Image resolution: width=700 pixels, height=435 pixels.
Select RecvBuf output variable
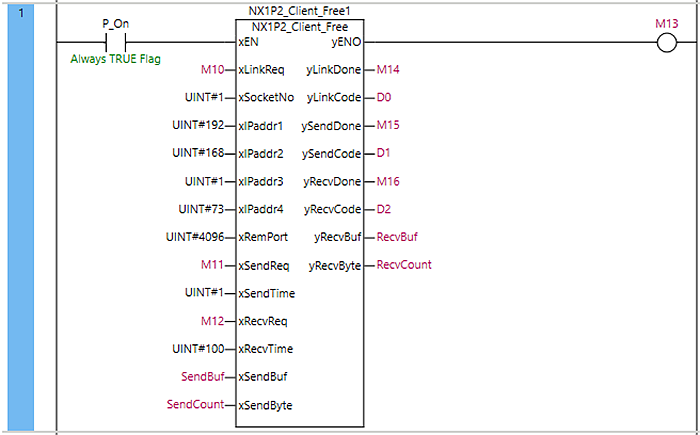coord(397,237)
